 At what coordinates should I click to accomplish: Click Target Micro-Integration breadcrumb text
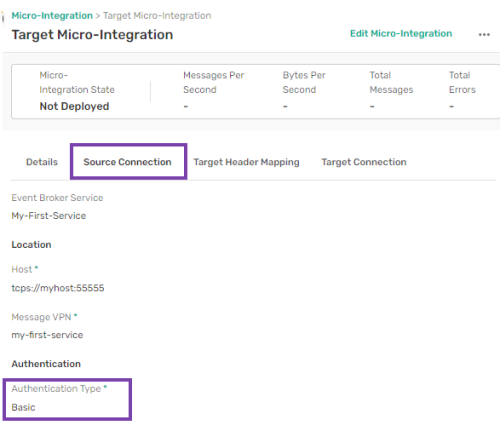tap(157, 15)
